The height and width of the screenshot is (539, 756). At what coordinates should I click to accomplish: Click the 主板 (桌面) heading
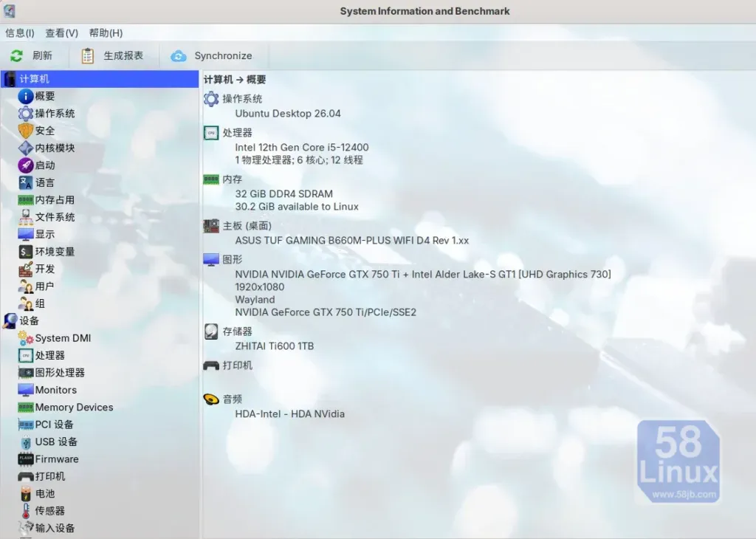[247, 226]
